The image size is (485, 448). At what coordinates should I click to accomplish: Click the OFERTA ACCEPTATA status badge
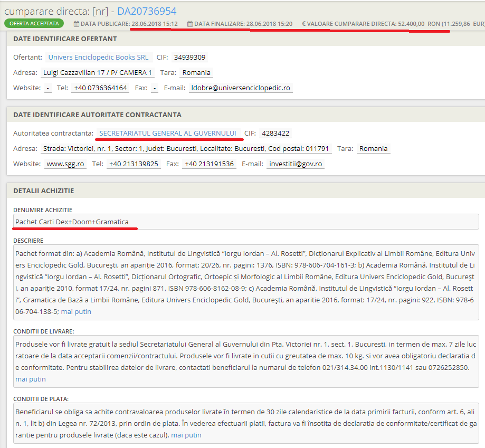34,24
